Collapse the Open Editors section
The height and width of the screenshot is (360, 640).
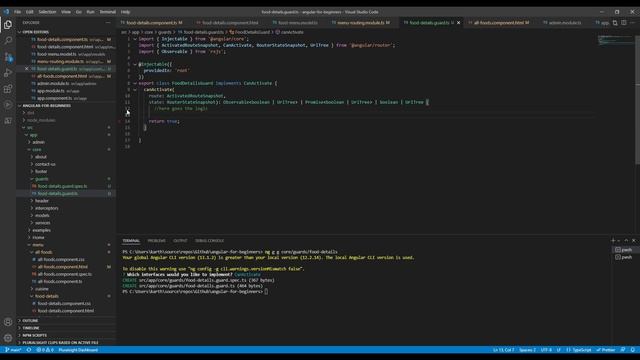(35, 32)
